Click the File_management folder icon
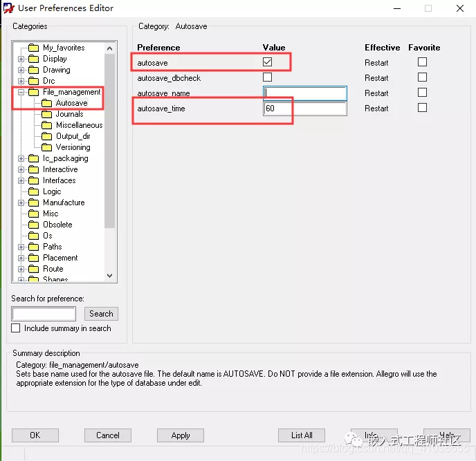Screen dimensions: 476x461 click(33, 92)
